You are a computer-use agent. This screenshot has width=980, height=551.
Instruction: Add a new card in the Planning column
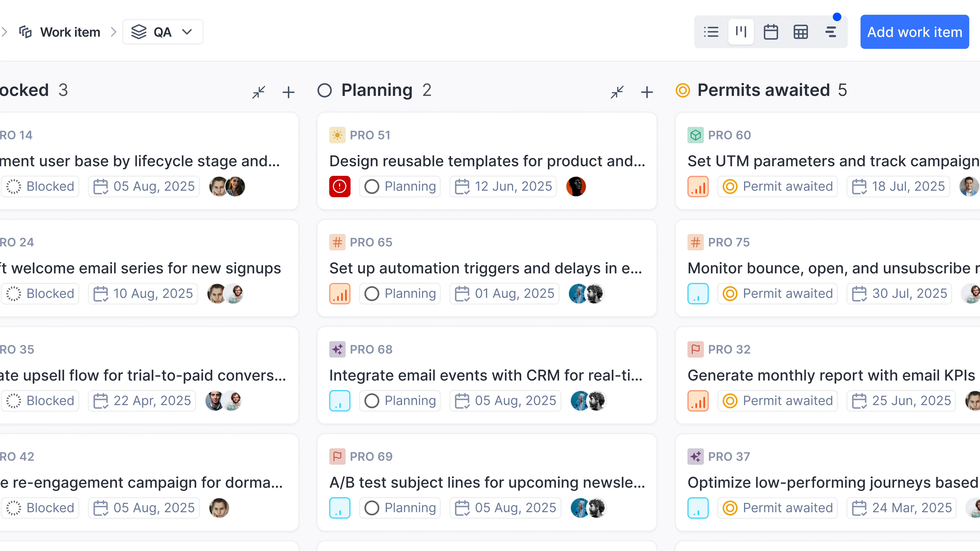pos(647,92)
